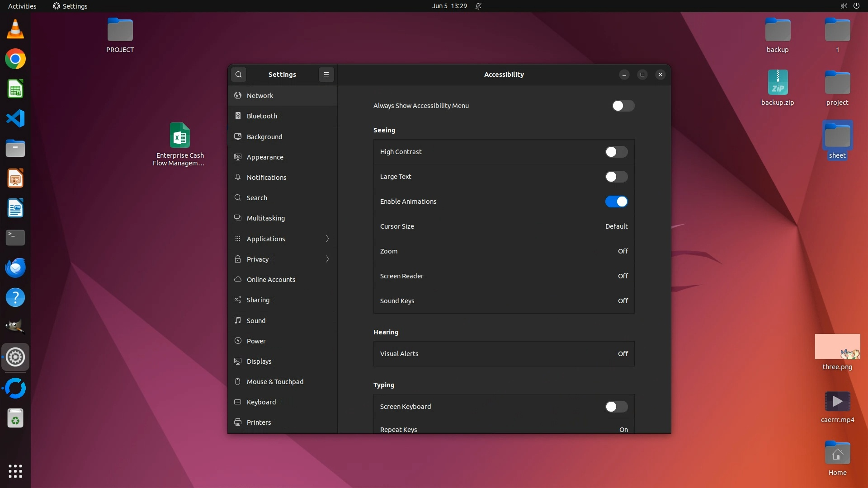Turn on Always Show Accessibility Menu
The width and height of the screenshot is (868, 488).
tap(623, 106)
